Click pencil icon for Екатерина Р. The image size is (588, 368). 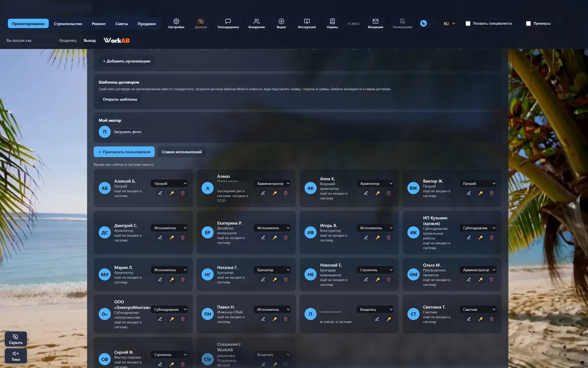(263, 238)
